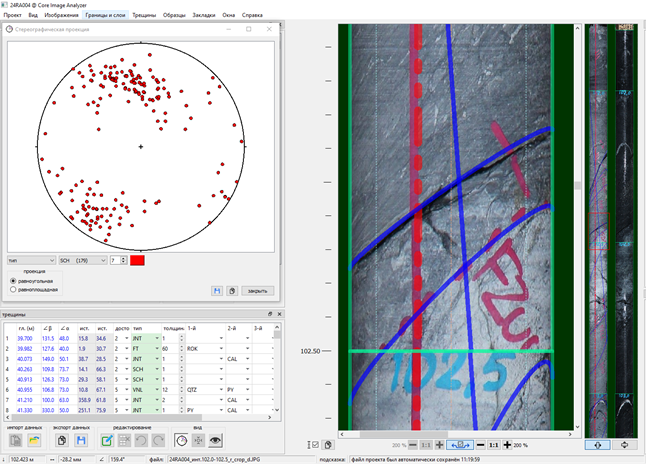Open type dropdown for the ROK row
This screenshot has width=646, height=464.
tap(156, 348)
